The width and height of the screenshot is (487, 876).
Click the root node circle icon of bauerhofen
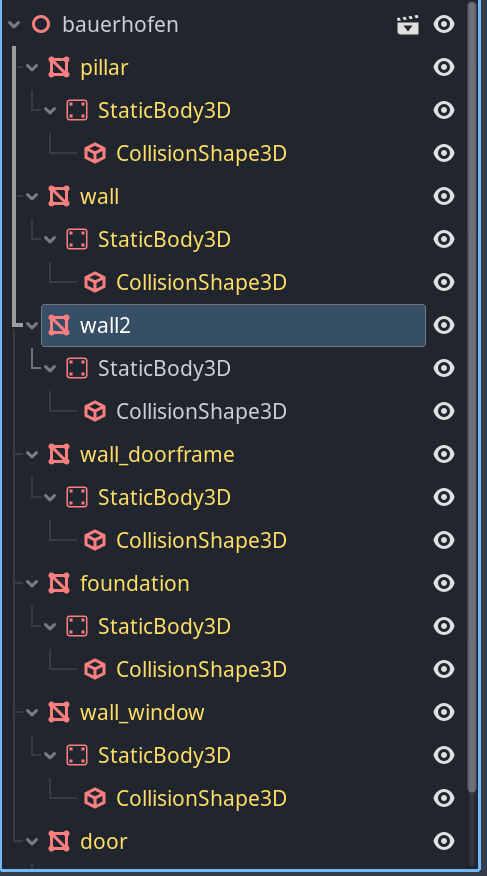point(41,25)
